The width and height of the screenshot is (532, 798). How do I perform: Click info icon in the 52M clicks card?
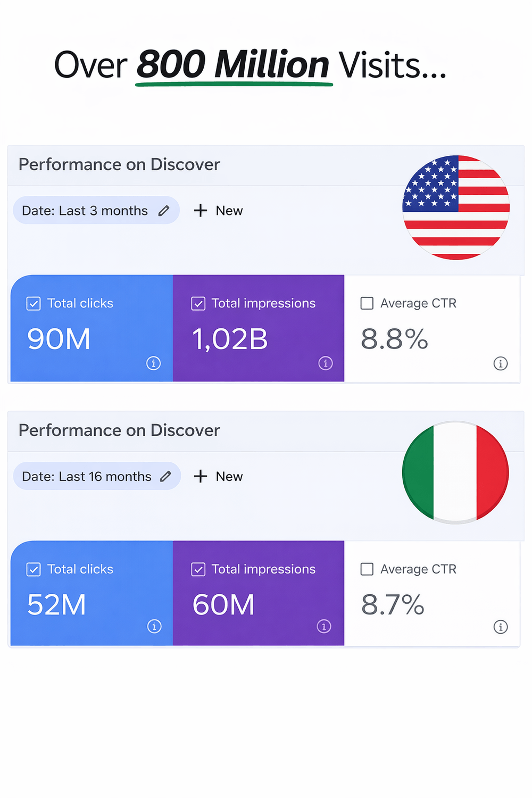tap(154, 627)
